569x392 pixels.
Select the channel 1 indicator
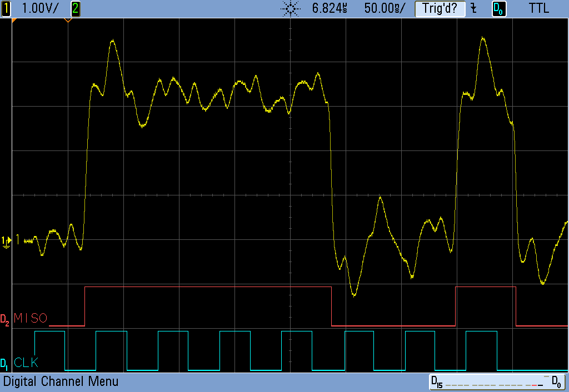(7, 8)
